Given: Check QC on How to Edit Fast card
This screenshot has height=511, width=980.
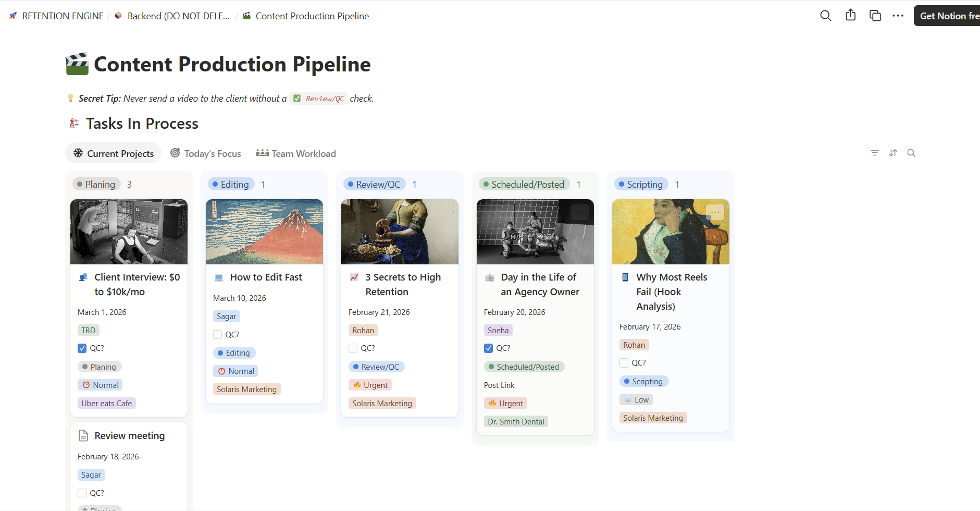Looking at the screenshot, I should (x=218, y=335).
